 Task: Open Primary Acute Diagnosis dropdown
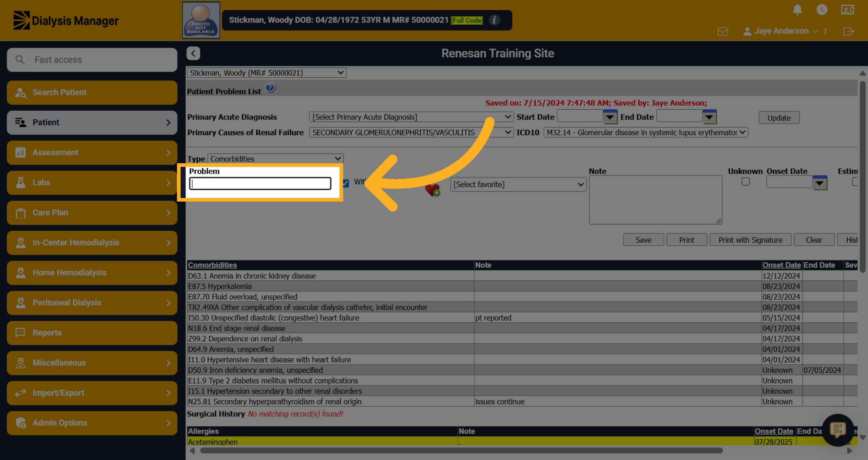[x=411, y=117]
